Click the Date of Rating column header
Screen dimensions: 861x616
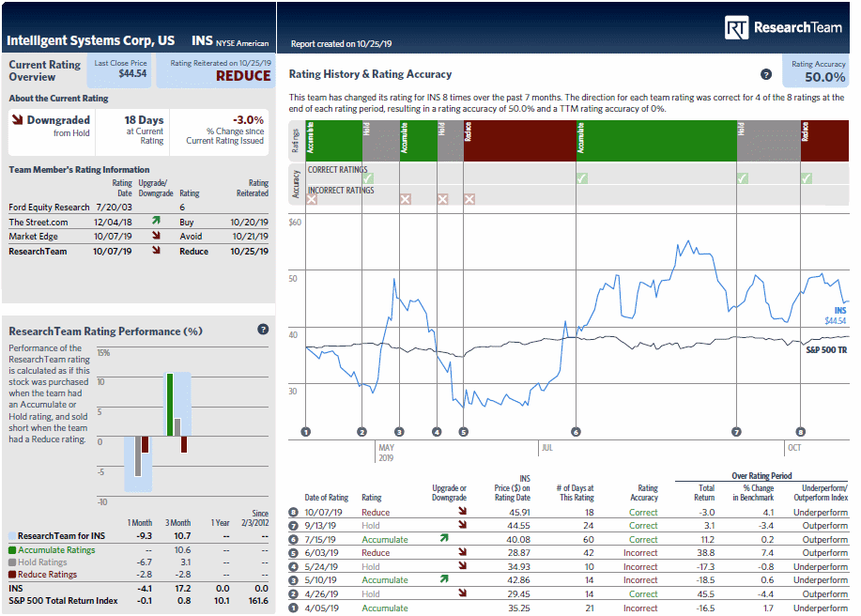click(326, 498)
